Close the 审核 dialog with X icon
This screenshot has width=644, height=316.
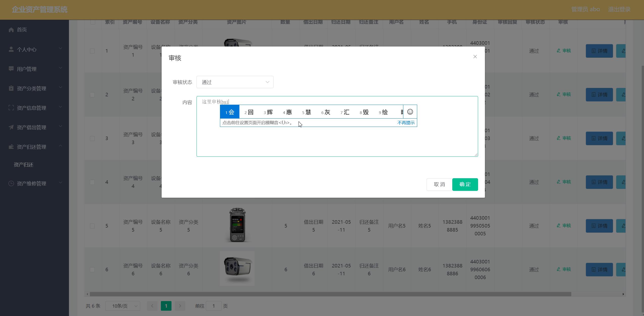[475, 57]
